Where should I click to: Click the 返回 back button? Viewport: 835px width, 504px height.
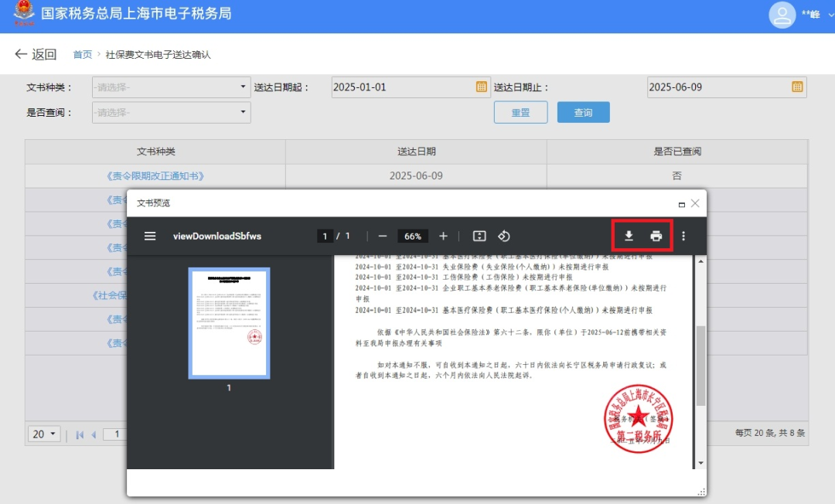[36, 54]
